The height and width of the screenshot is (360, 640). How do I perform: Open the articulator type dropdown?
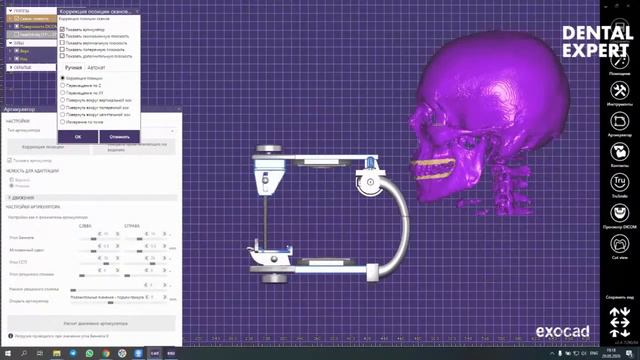click(172, 131)
